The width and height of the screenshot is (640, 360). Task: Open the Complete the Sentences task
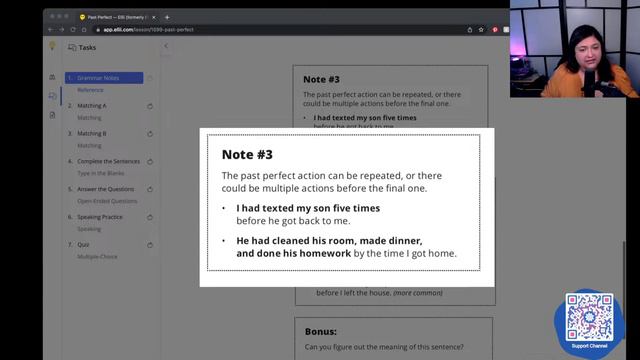pos(108,161)
